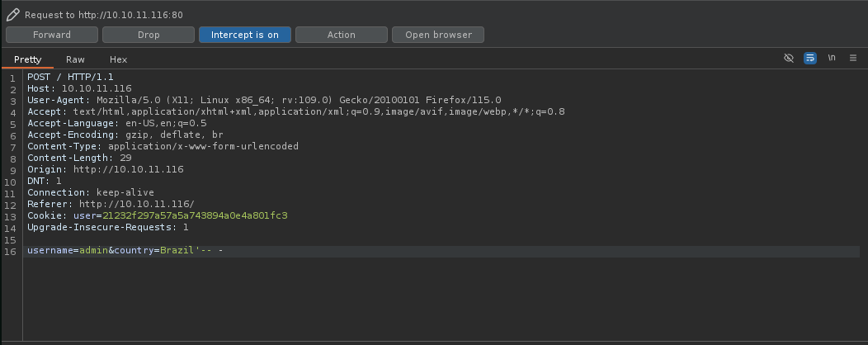Click the Upgrade-Insecure-Requests header line
The height and width of the screenshot is (345, 868).
click(x=108, y=227)
